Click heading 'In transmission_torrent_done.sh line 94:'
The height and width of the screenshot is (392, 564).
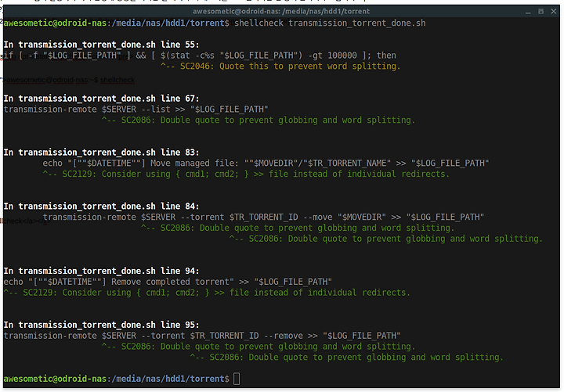tap(101, 271)
